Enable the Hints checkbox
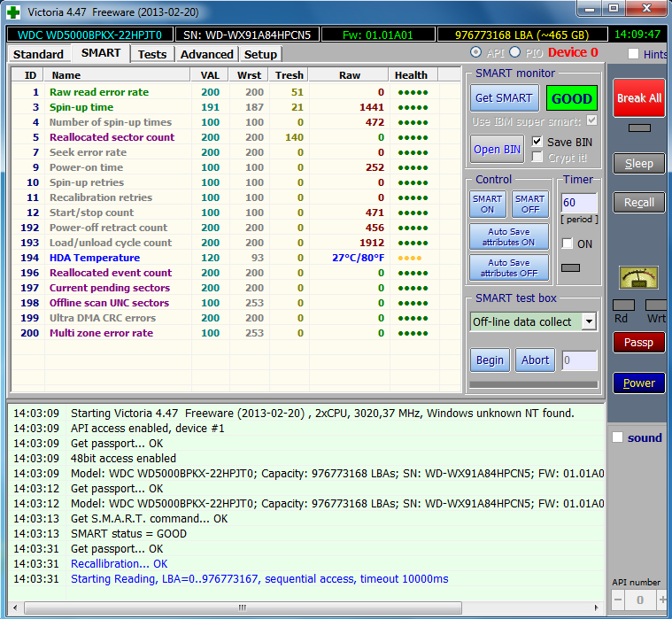The image size is (672, 619). pos(633,54)
